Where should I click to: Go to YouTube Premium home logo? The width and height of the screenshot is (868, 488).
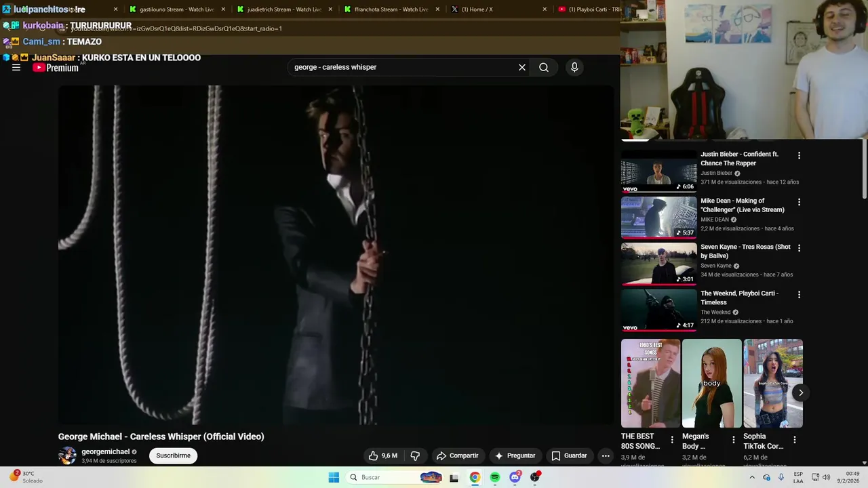click(x=56, y=67)
